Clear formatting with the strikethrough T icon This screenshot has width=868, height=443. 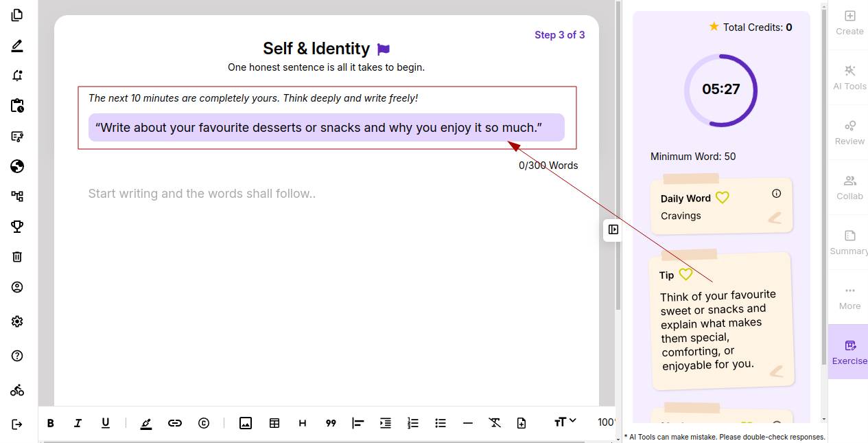495,423
